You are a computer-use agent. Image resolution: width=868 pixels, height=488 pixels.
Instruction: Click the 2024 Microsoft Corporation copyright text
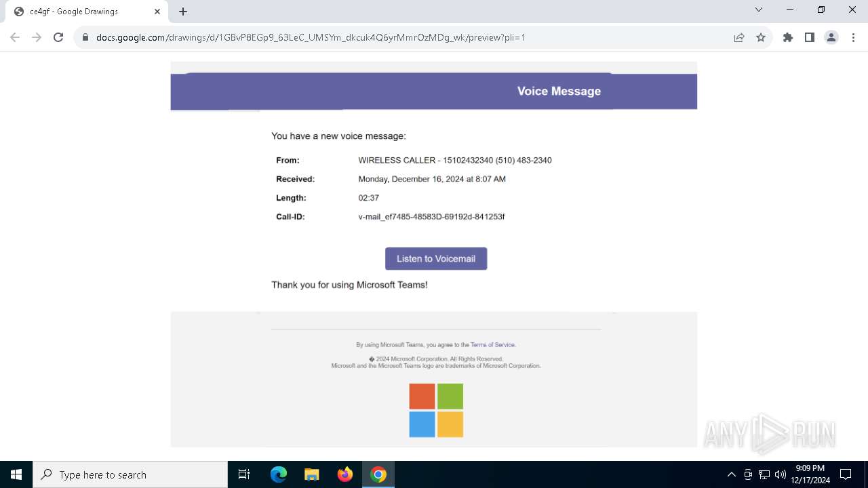(x=436, y=359)
